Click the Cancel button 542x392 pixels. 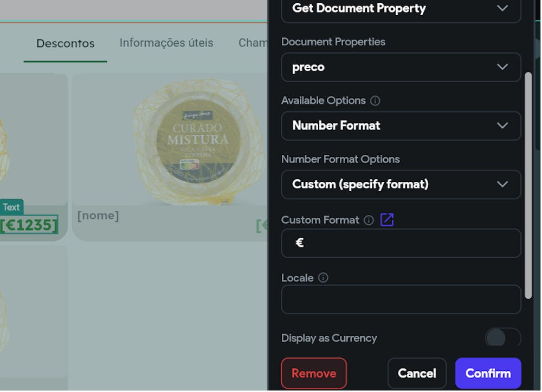click(417, 373)
